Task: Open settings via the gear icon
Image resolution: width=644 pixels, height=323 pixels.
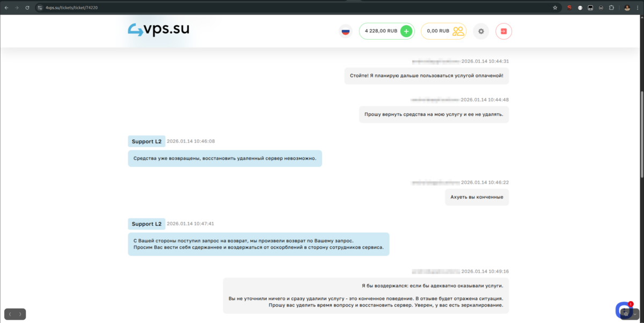Action: (481, 31)
